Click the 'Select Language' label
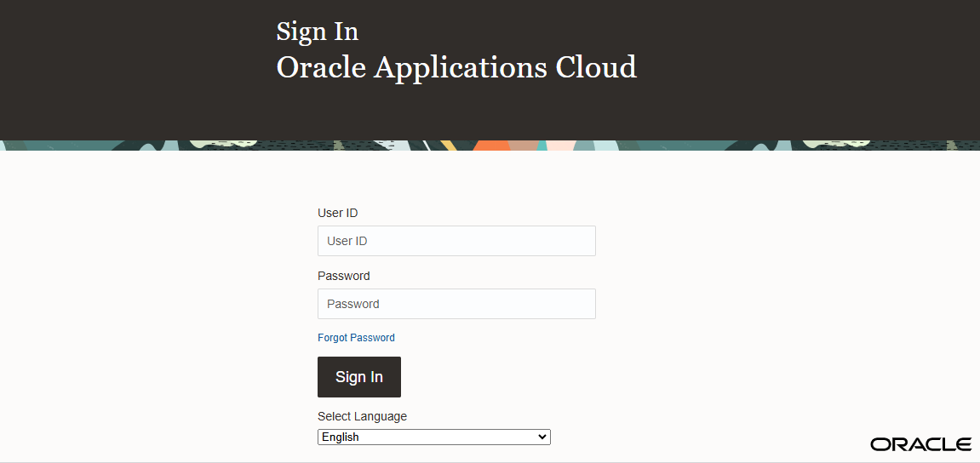 (x=362, y=416)
